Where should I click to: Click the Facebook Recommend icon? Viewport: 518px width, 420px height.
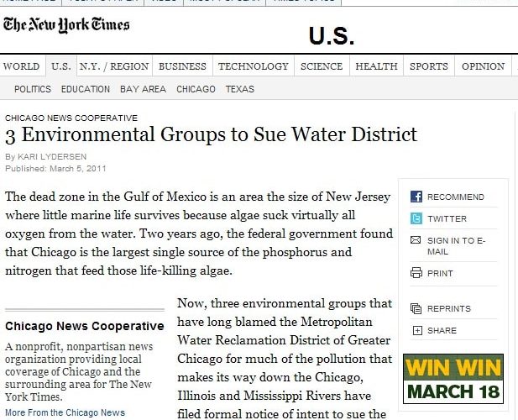tap(416, 197)
